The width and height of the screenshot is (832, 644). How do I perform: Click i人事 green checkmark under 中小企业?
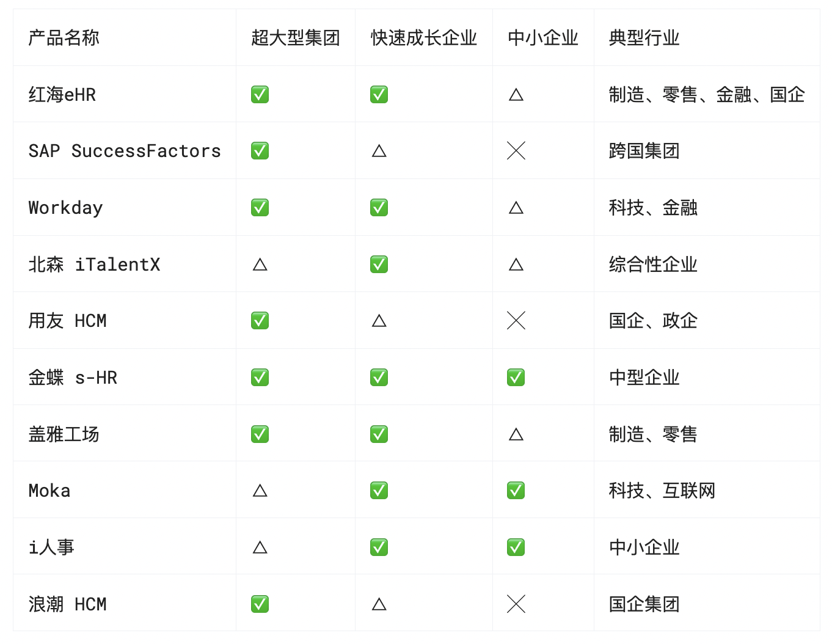pos(516,547)
